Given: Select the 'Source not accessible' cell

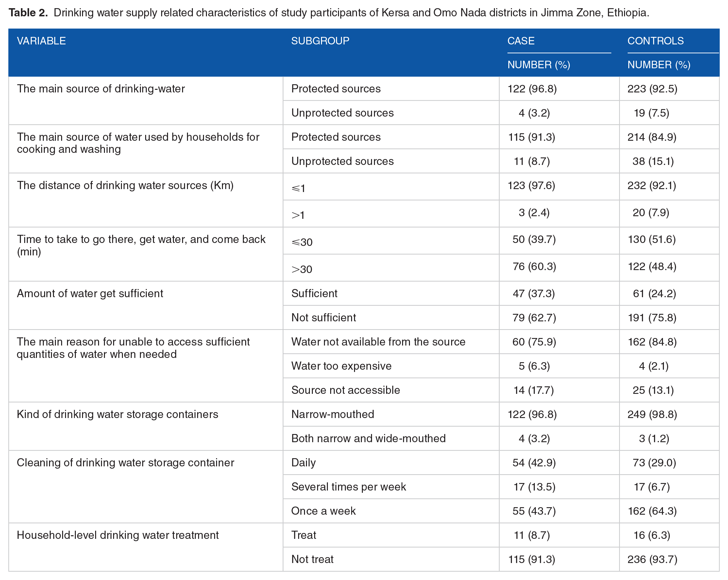Looking at the screenshot, I should (346, 390).
